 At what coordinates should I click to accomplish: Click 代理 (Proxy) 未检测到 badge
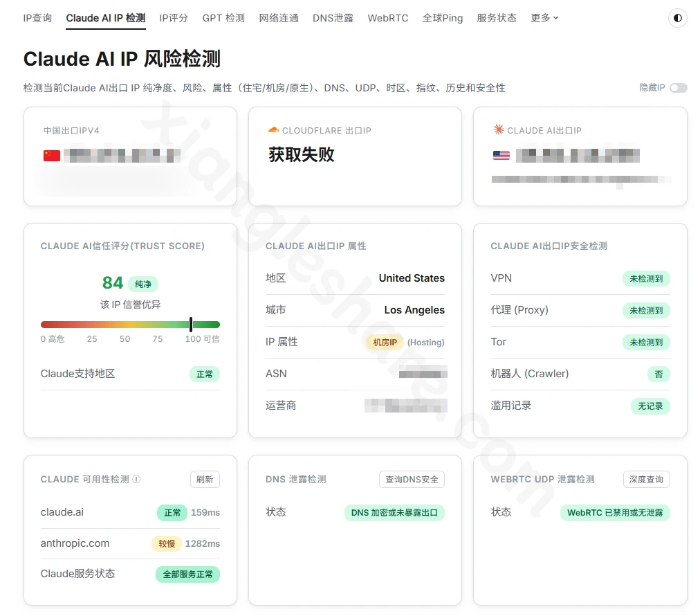tap(646, 311)
